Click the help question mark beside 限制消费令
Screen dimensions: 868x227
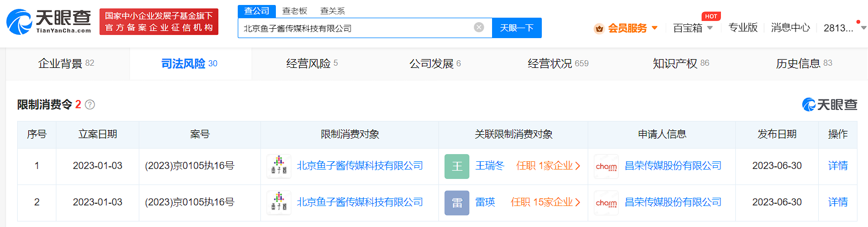pyautogui.click(x=90, y=104)
